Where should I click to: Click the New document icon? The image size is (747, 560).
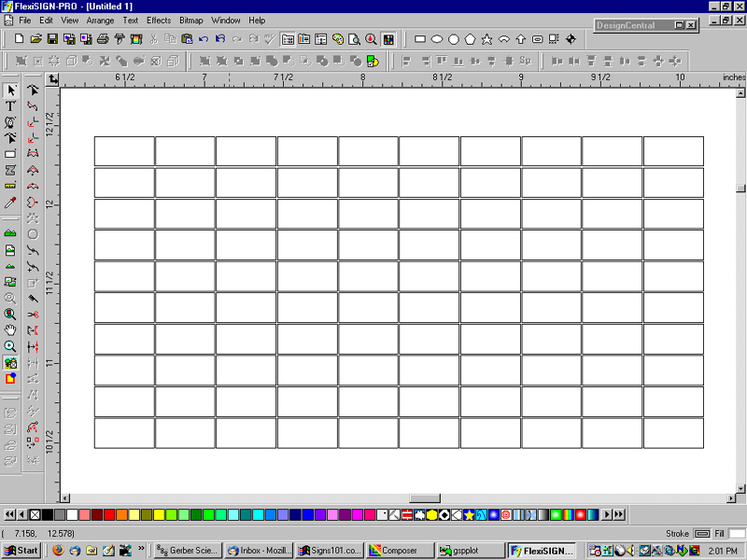click(x=19, y=39)
